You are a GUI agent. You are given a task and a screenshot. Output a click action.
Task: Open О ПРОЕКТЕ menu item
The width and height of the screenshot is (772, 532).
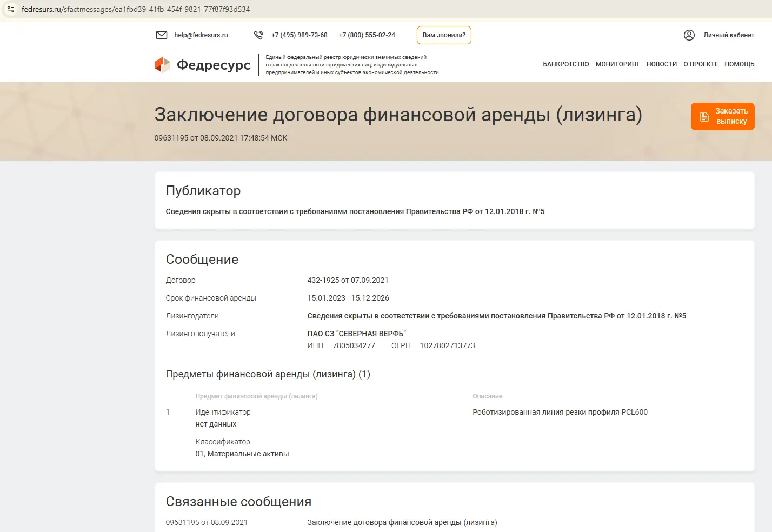701,64
